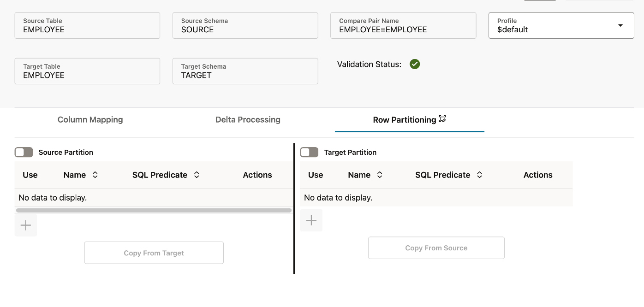Image resolution: width=644 pixels, height=307 pixels.
Task: Click the Source table horizontal scrollbar
Action: pyautogui.click(x=154, y=210)
